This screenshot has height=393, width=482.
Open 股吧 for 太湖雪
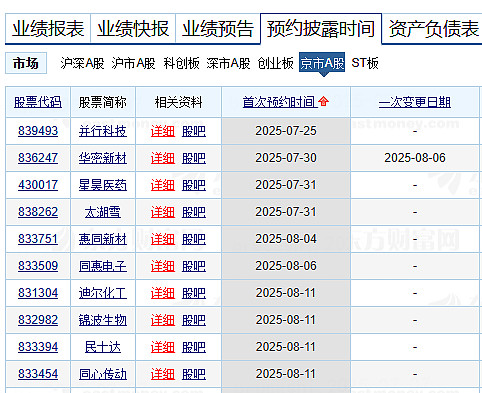[x=194, y=212]
